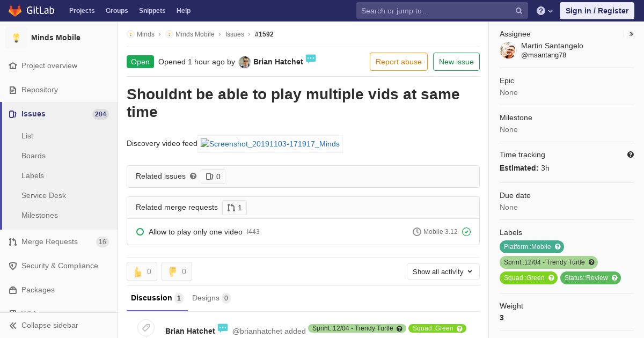Open the Groups menu in the top bar
The height and width of the screenshot is (338, 644).
(x=117, y=11)
